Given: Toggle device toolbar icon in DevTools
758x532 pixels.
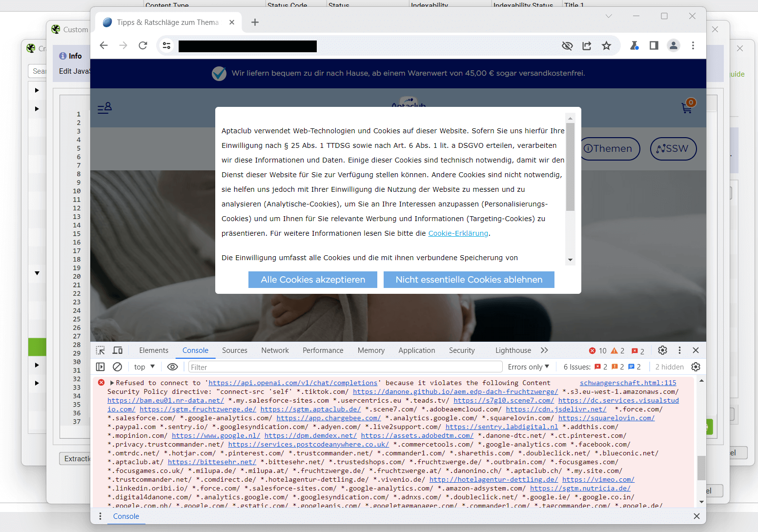Looking at the screenshot, I should [118, 350].
